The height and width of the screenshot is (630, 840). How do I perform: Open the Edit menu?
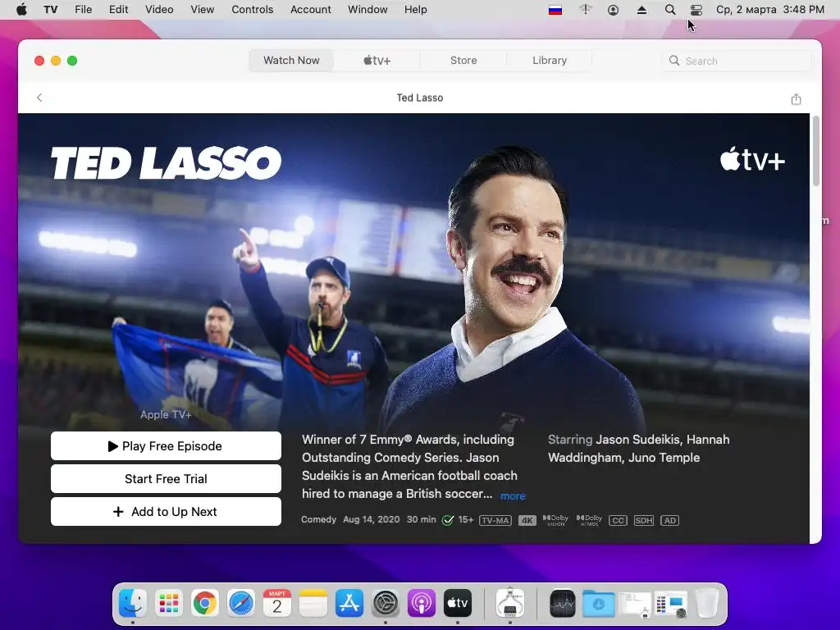click(x=118, y=10)
